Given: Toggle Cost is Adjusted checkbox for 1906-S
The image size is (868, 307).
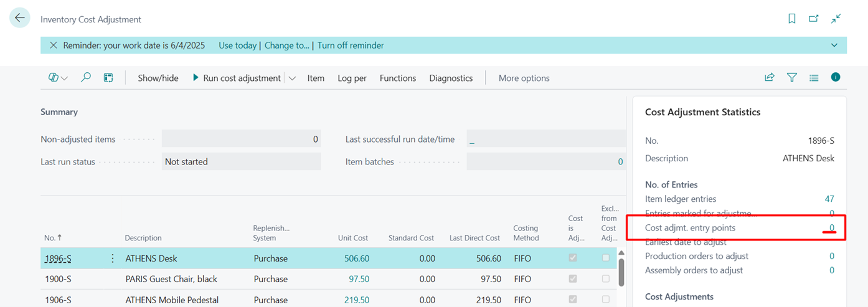Looking at the screenshot, I should pyautogui.click(x=573, y=299).
